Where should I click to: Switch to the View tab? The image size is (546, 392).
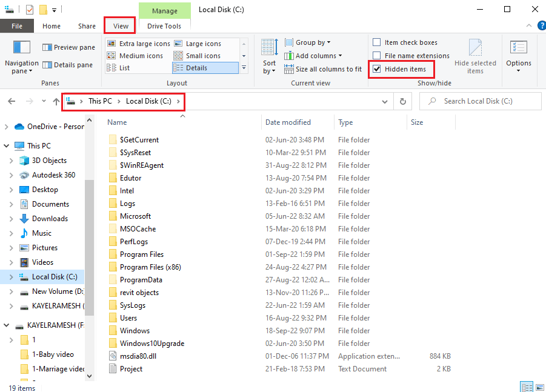(x=121, y=26)
